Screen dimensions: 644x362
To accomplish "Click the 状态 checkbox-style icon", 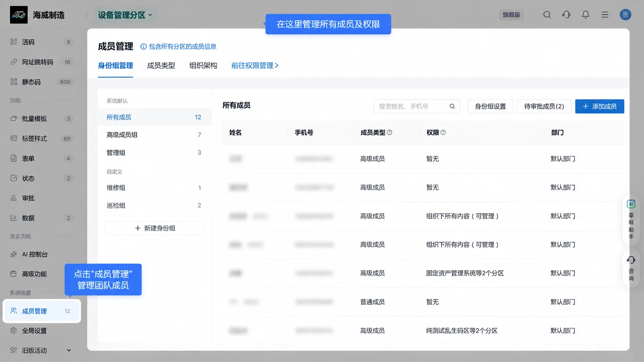I will pyautogui.click(x=14, y=178).
